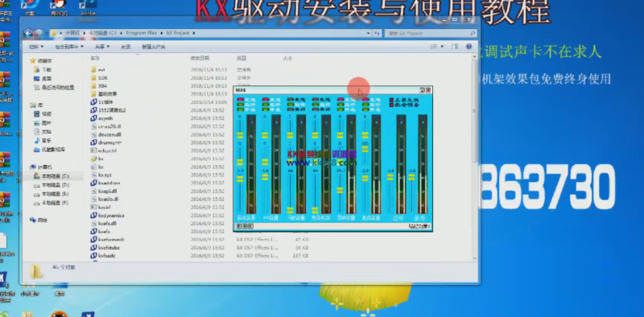The width and height of the screenshot is (644, 317).
Task: Sort files by the 名称 column header
Action: tap(95, 58)
